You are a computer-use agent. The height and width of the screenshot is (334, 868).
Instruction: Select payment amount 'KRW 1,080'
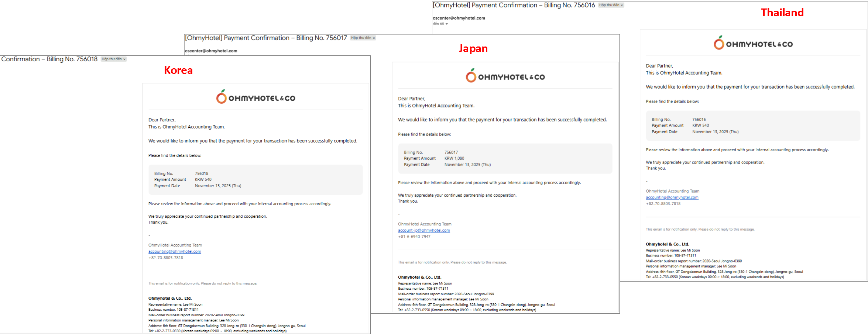click(454, 159)
